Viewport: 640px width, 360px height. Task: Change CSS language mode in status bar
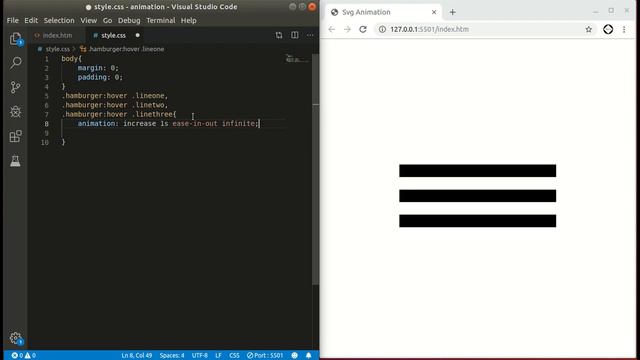(x=234, y=356)
